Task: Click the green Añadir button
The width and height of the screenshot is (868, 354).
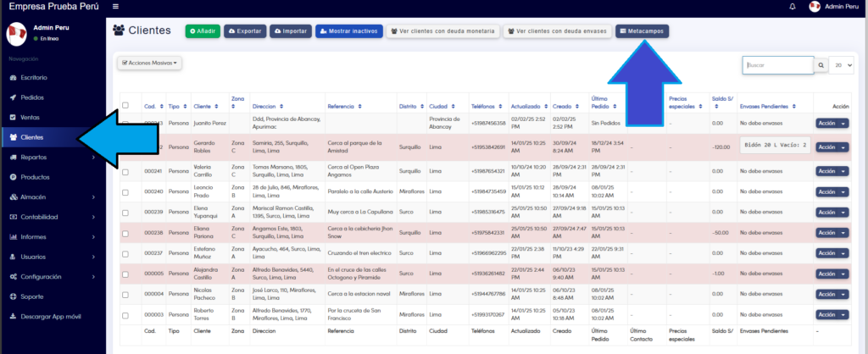Action: click(203, 31)
